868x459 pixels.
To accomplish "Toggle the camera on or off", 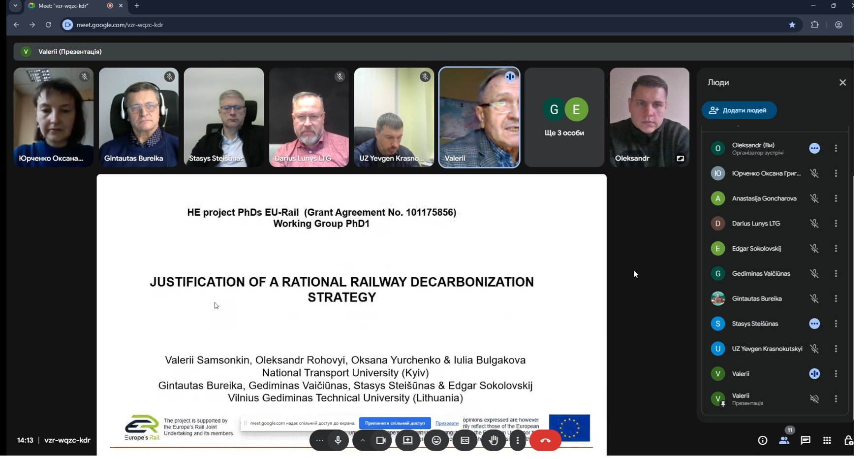I will click(x=380, y=440).
